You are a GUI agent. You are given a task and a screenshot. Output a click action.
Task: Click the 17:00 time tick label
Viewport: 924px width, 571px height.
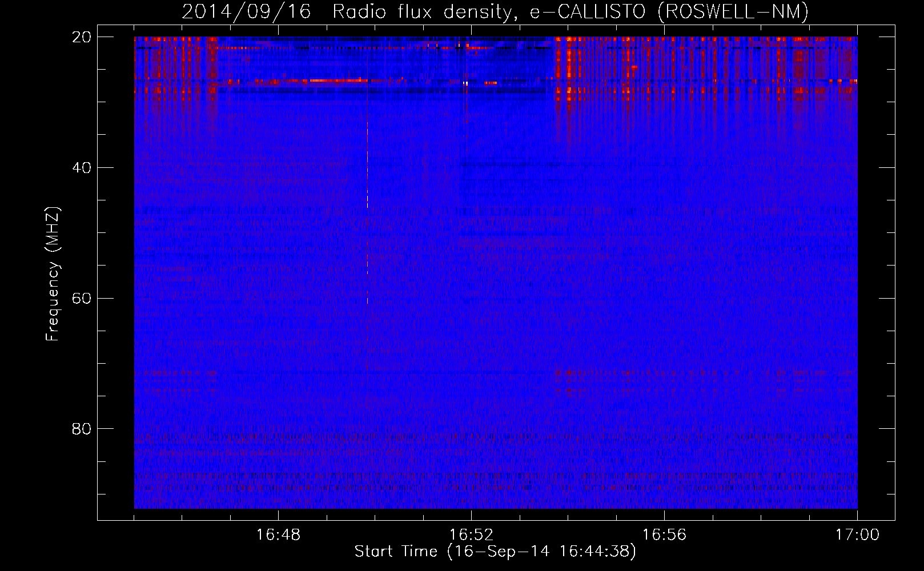[x=857, y=535]
